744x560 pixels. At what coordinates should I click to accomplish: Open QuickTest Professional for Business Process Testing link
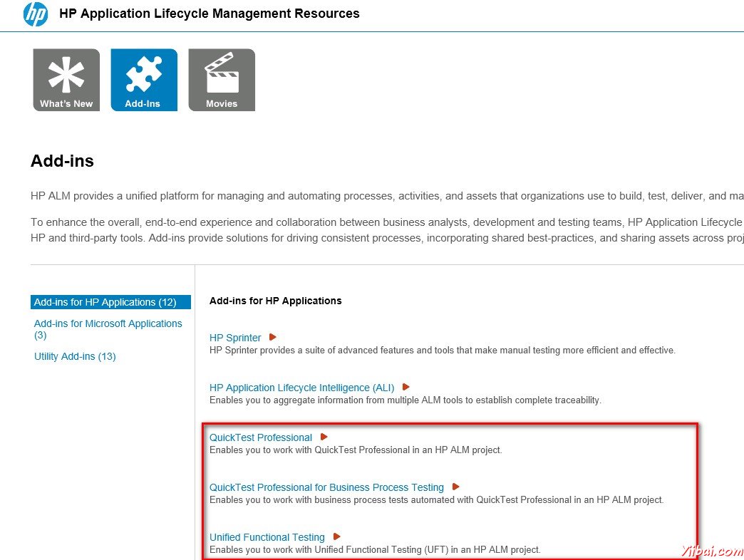click(x=326, y=487)
